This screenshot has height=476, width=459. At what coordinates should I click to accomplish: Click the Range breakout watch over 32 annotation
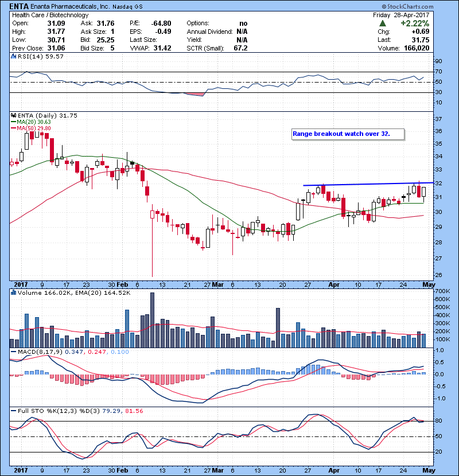(348, 134)
